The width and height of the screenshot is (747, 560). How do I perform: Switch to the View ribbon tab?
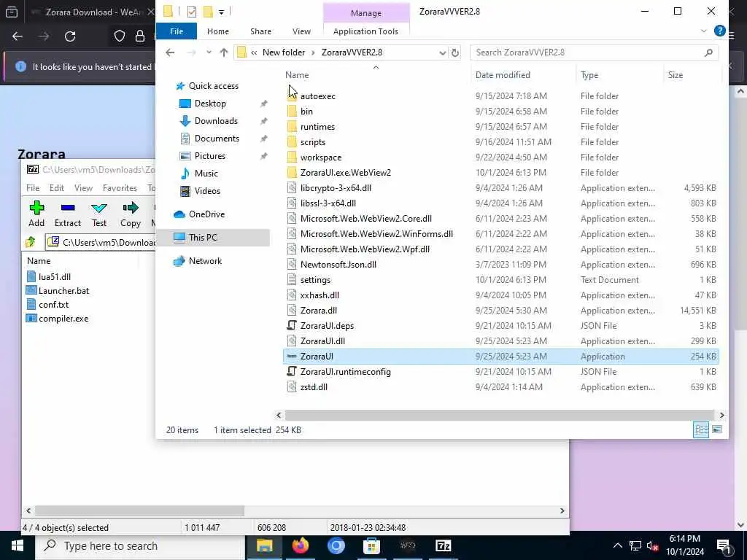click(x=301, y=31)
